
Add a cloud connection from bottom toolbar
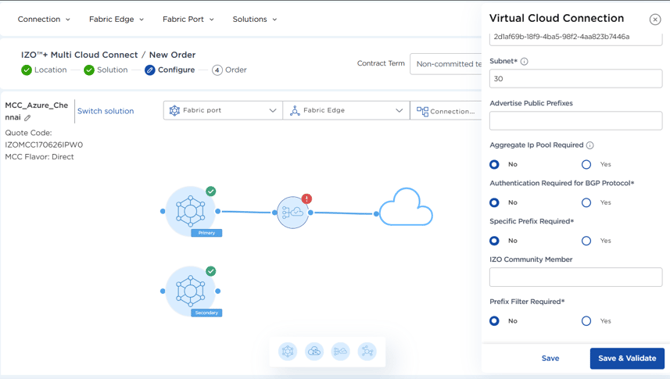[x=341, y=352]
